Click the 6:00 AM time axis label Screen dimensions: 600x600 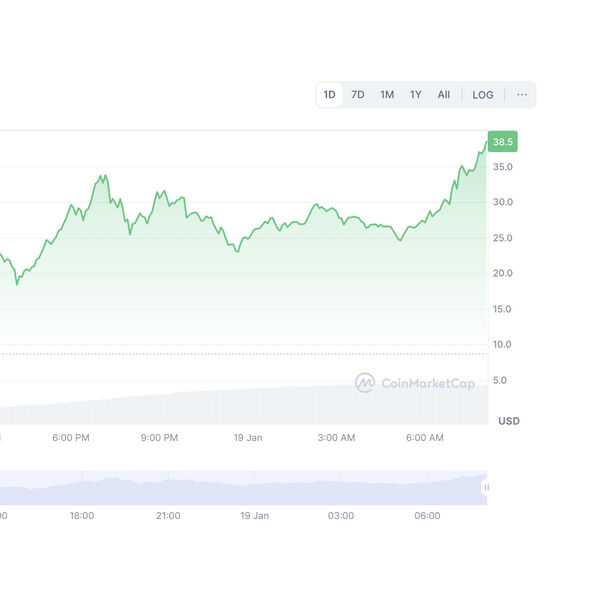pyautogui.click(x=424, y=438)
